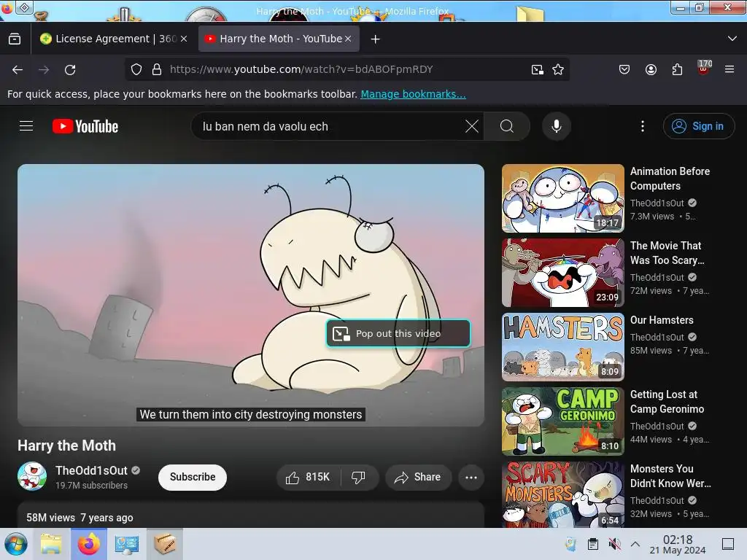Click the Animation Before Computers title
Screen dimensions: 747x560
click(670, 179)
